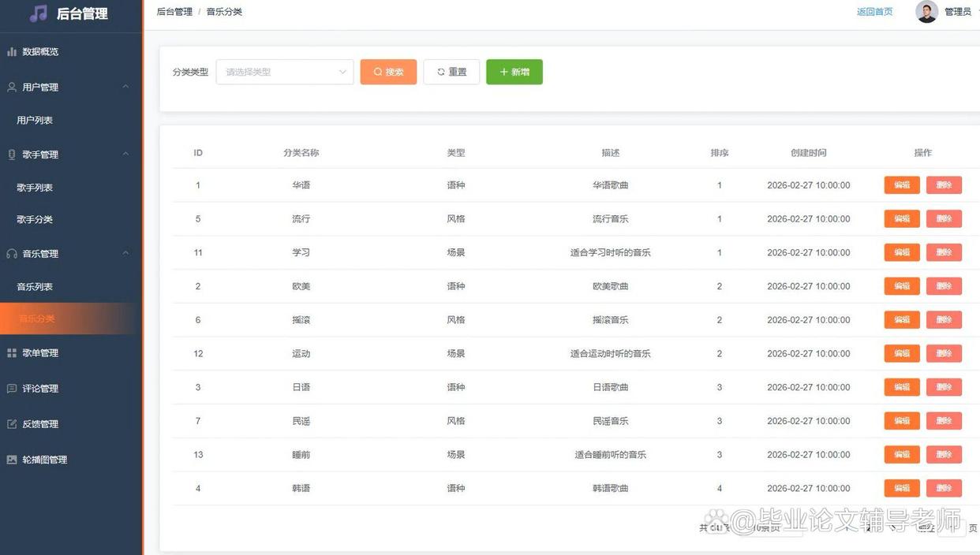Click the orange 搜索 button
This screenshot has height=555, width=980.
pyautogui.click(x=388, y=72)
